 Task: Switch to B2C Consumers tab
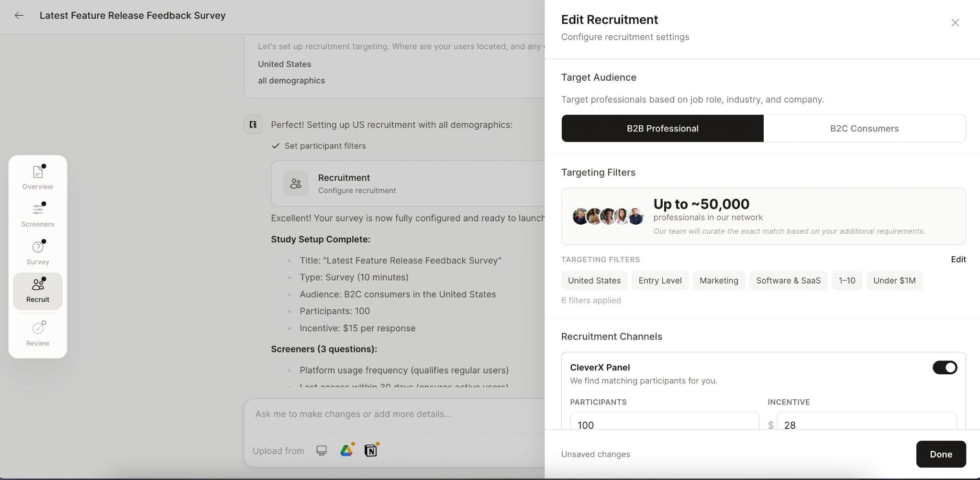coord(864,128)
